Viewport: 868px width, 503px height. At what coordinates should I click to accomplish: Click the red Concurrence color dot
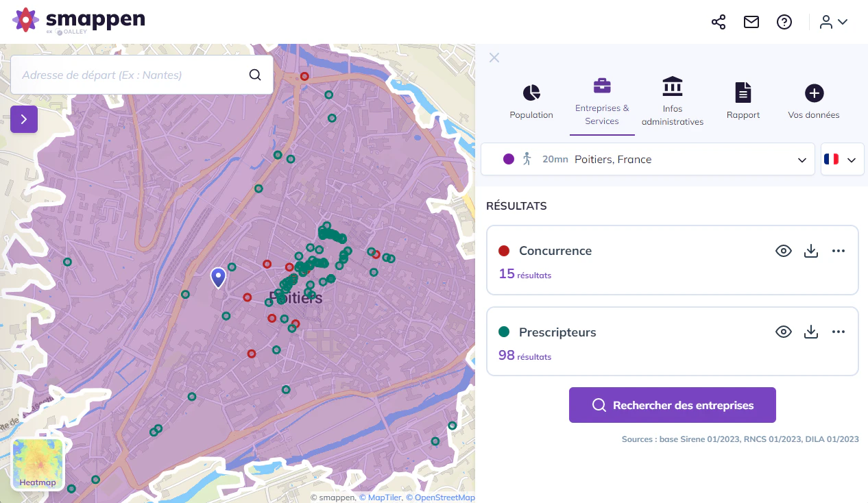[504, 251]
